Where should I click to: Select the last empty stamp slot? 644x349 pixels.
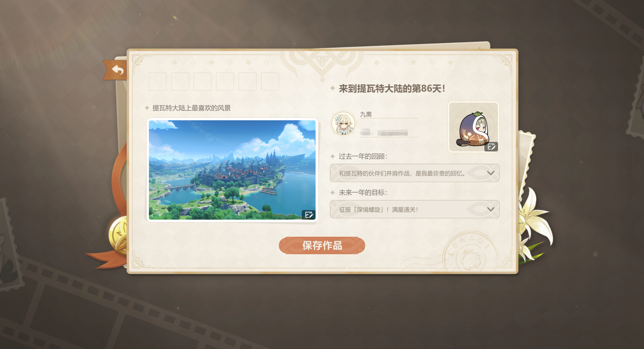click(x=270, y=81)
